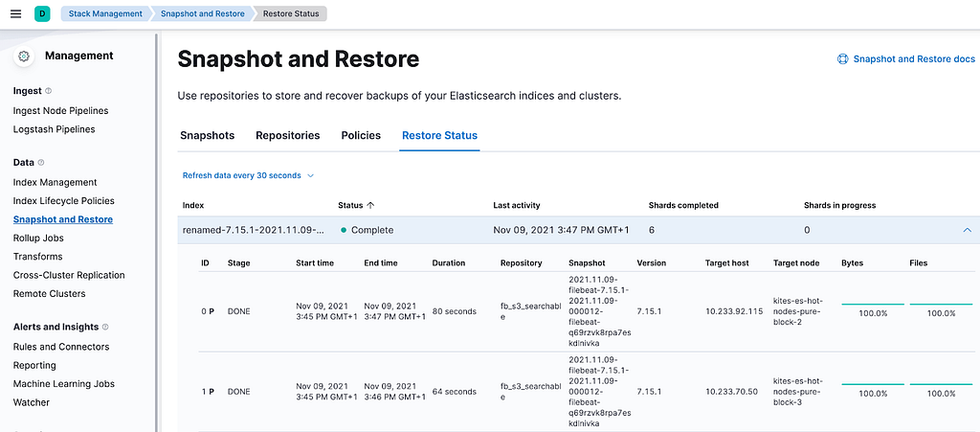Click shard 1 P Files progress bar

942,384
